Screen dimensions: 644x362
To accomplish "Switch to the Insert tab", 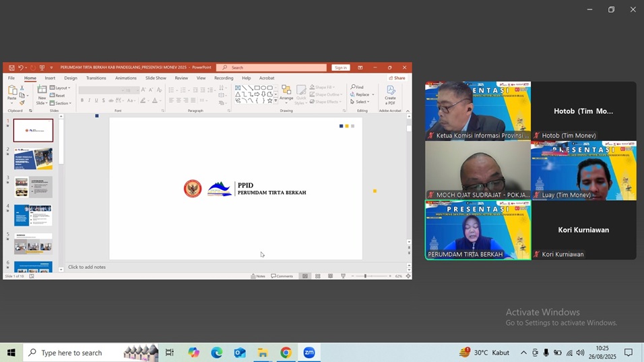I will [x=50, y=78].
